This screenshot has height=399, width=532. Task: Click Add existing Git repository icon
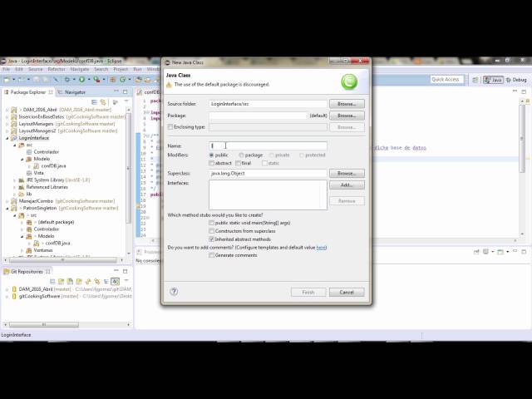coord(61,281)
